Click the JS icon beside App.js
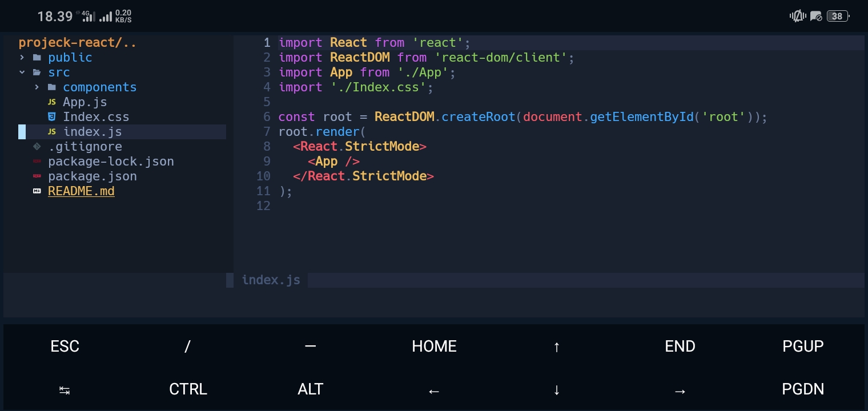 (x=52, y=102)
